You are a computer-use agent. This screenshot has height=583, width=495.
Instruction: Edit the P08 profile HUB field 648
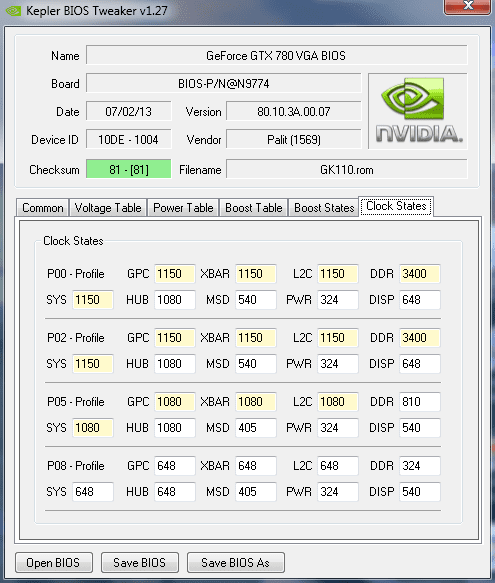(175, 492)
